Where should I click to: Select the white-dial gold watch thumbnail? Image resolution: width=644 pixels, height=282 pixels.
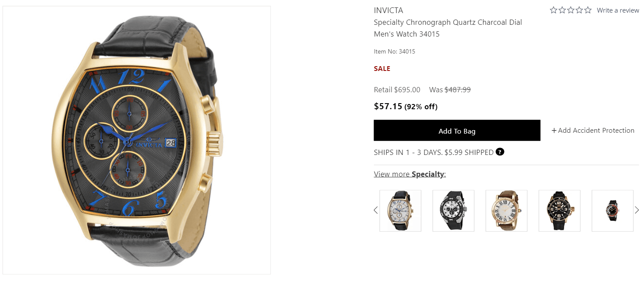coord(400,211)
